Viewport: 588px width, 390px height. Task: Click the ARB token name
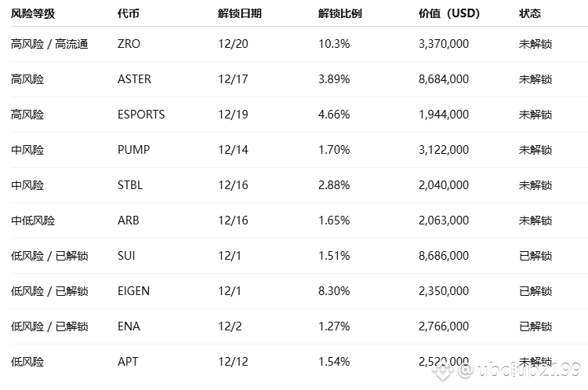128,221
